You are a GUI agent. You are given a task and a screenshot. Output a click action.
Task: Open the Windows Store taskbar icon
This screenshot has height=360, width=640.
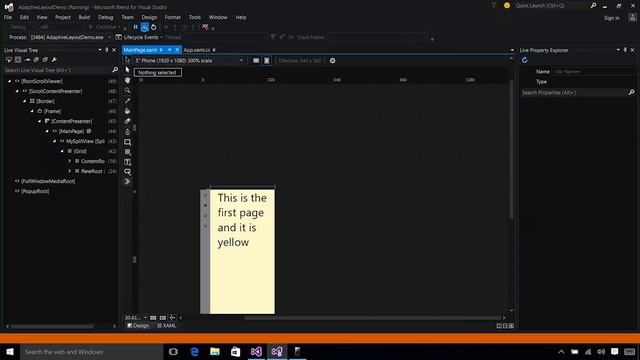coord(236,351)
